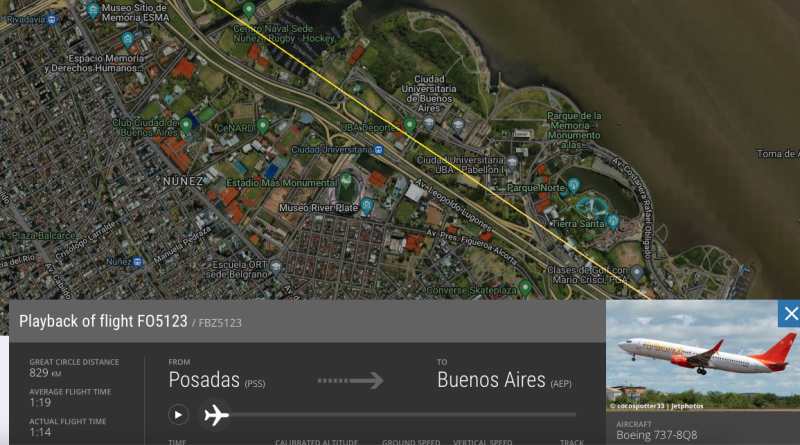Image resolution: width=800 pixels, height=445 pixels.
Task: Click the Buenos Aires destination airport name
Action: (x=491, y=380)
